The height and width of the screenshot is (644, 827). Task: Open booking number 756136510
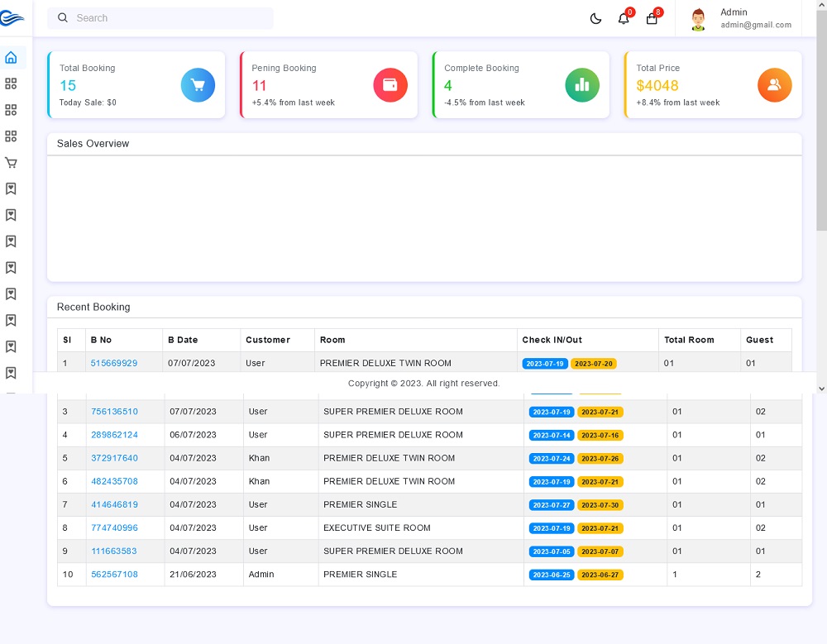114,412
